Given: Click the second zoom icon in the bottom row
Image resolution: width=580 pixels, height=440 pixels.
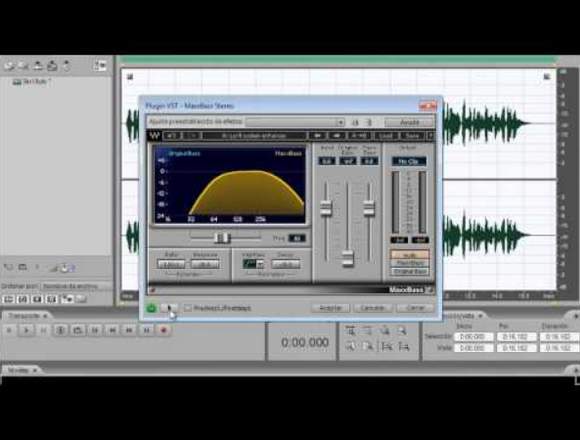Looking at the screenshot, I should pos(367,346).
